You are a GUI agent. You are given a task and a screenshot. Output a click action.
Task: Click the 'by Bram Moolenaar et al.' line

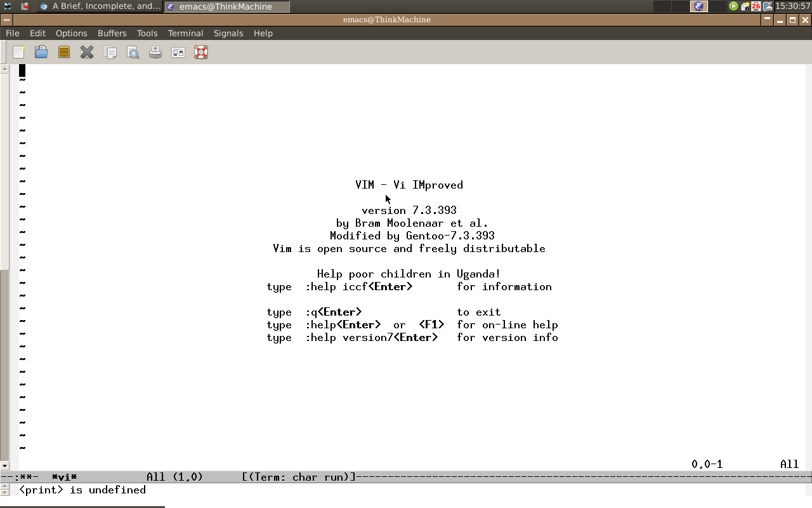(412, 223)
